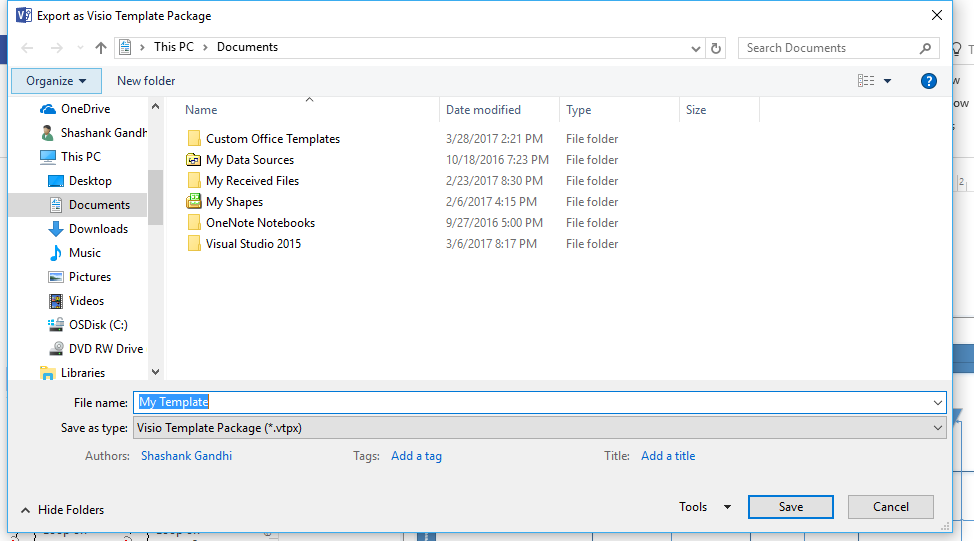
Task: Expand the address bar history dropdown
Action: (x=696, y=48)
